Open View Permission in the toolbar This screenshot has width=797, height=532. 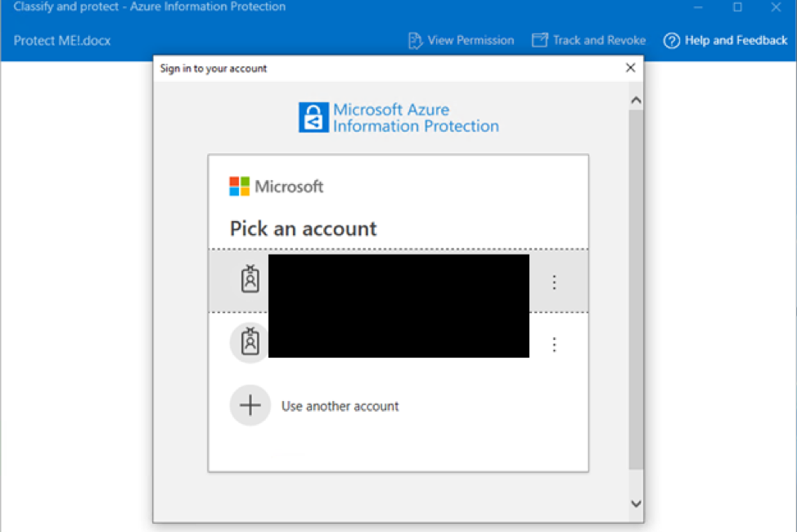click(x=461, y=40)
